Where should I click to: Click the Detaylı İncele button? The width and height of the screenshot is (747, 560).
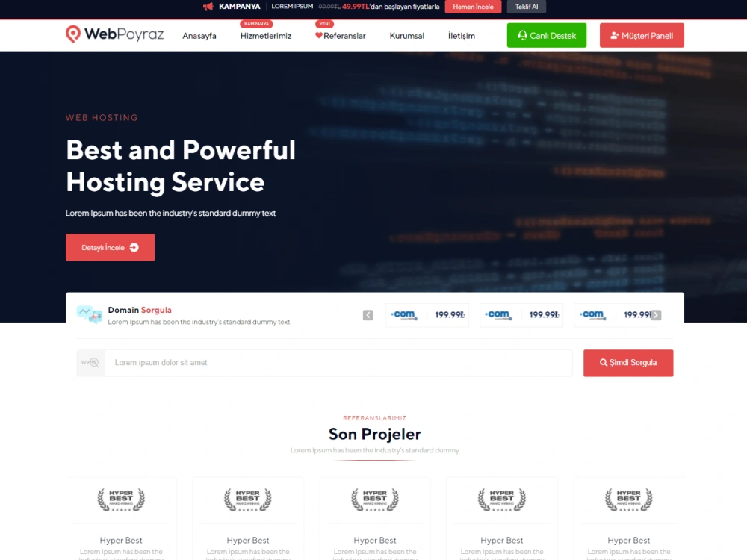[110, 247]
